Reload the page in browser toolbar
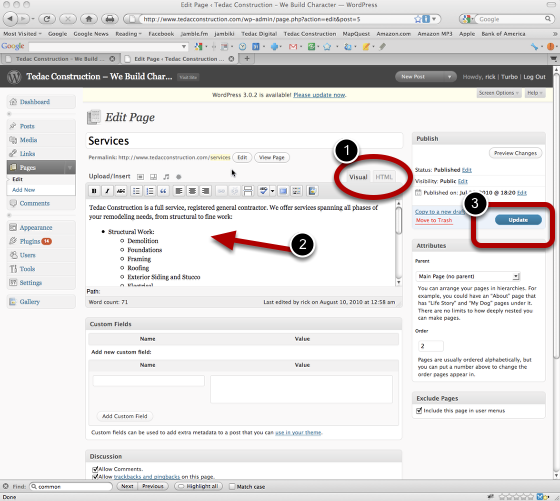The width and height of the screenshot is (560, 501). pyautogui.click(x=46, y=19)
